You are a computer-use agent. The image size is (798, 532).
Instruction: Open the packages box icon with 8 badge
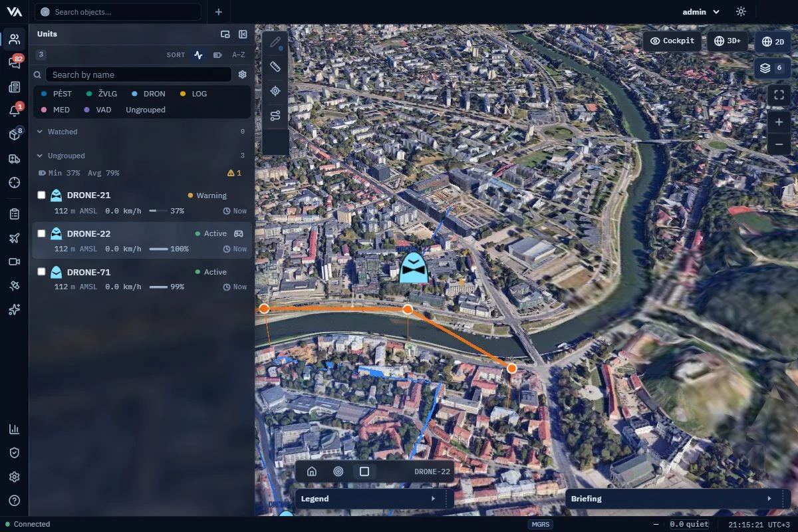(15, 134)
